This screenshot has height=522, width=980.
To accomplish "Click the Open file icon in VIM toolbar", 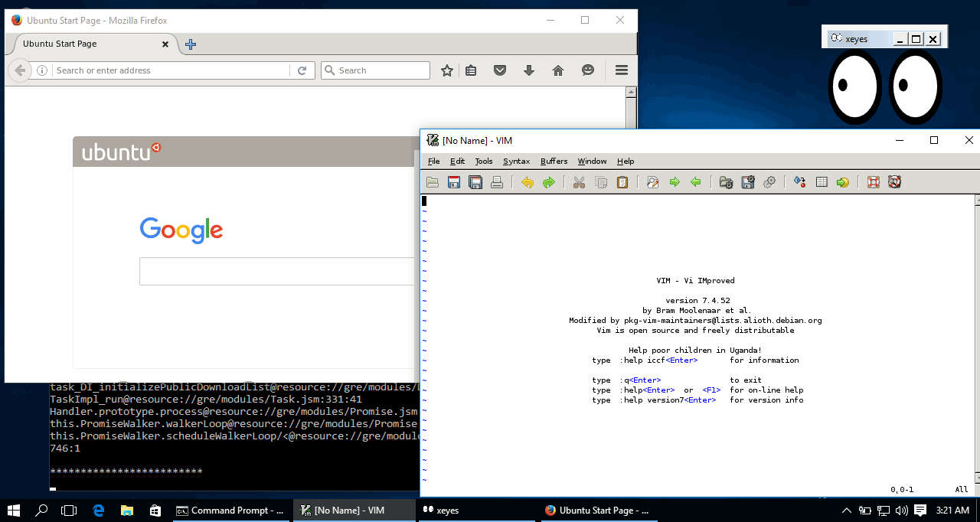I will (x=433, y=182).
